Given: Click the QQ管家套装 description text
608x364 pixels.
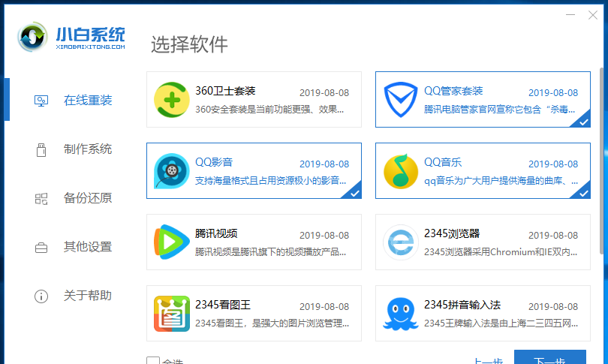Looking at the screenshot, I should pyautogui.click(x=499, y=110).
